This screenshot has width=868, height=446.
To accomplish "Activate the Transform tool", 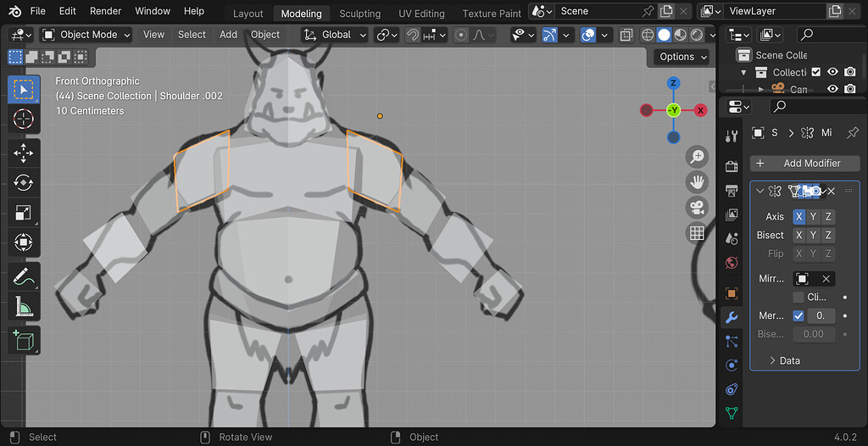I will [x=23, y=243].
